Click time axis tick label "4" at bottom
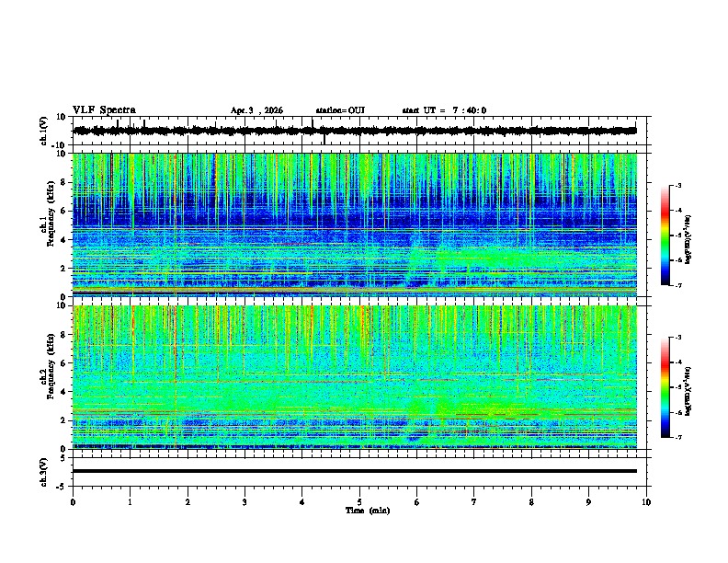 [x=302, y=502]
